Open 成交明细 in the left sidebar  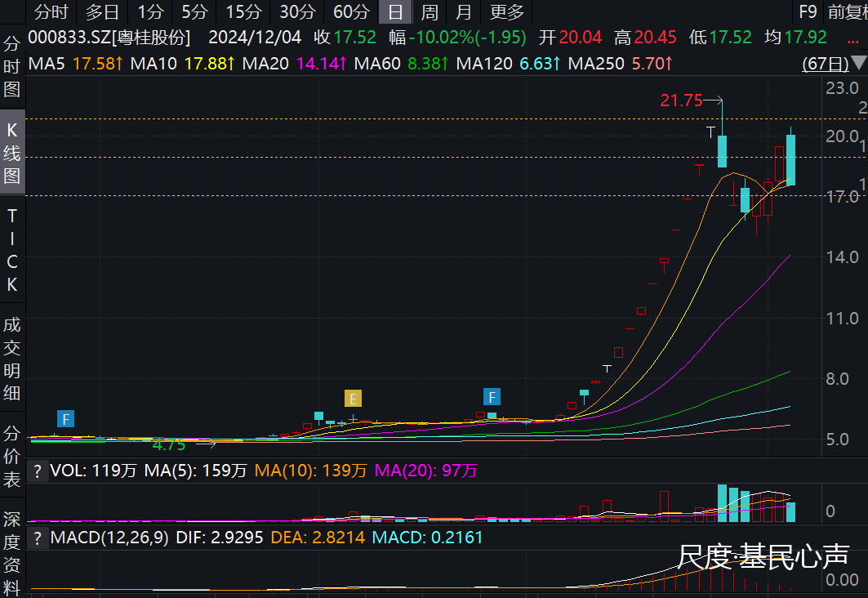click(12, 359)
